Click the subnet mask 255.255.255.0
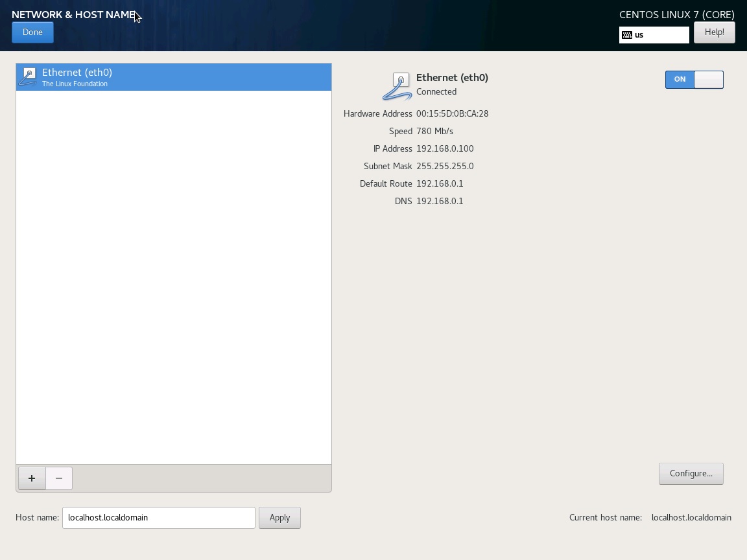The image size is (747, 560). tap(445, 166)
